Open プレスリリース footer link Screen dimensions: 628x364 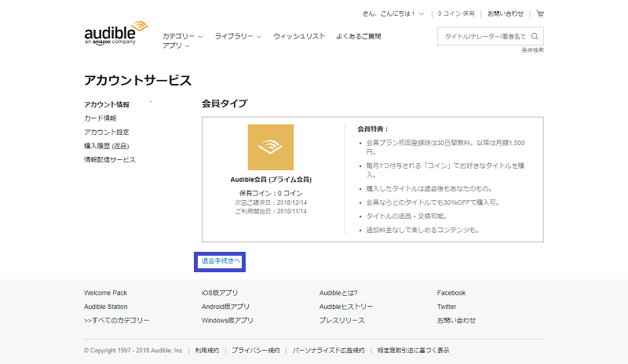point(342,320)
